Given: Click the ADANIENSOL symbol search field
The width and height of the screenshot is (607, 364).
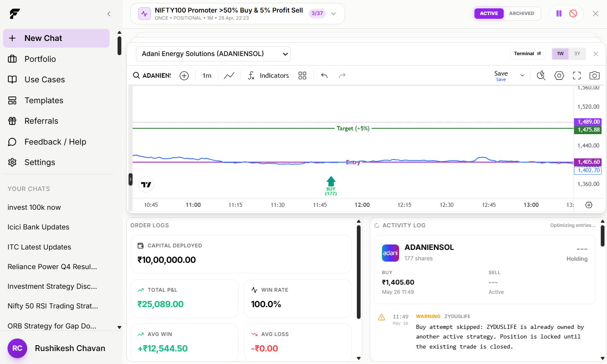Looking at the screenshot, I should [x=152, y=76].
